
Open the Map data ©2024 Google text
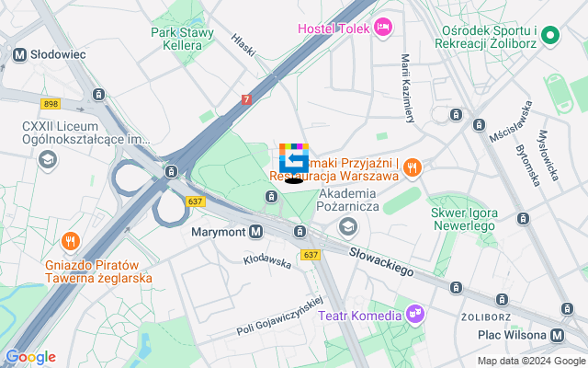click(x=531, y=362)
